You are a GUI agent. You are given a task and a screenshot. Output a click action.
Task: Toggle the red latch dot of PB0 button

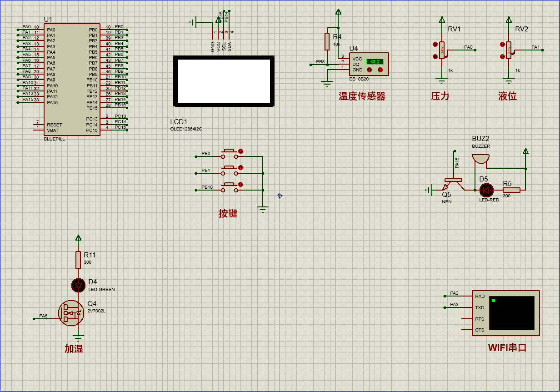(x=240, y=151)
